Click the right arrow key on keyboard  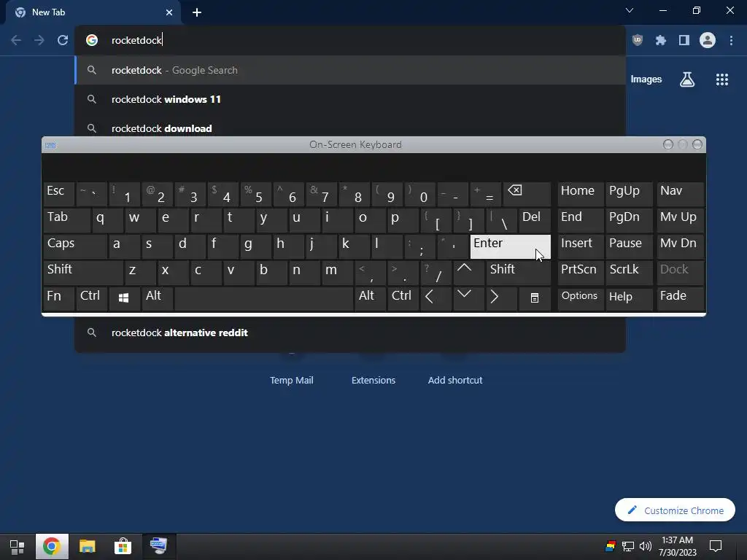501,298
